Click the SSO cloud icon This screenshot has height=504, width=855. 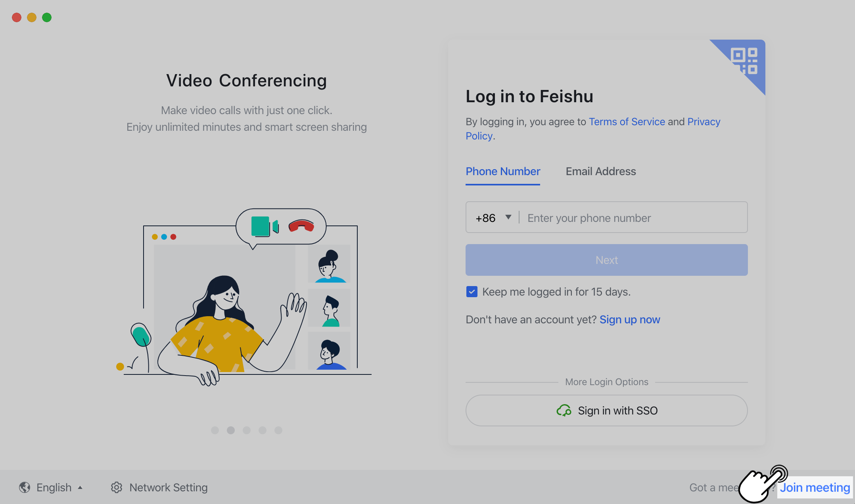point(564,410)
